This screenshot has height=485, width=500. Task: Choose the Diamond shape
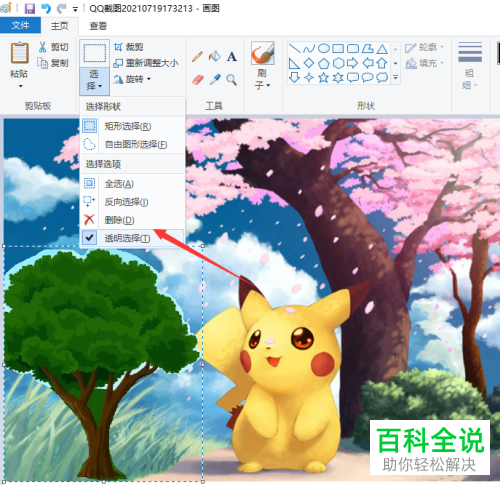(x=309, y=63)
